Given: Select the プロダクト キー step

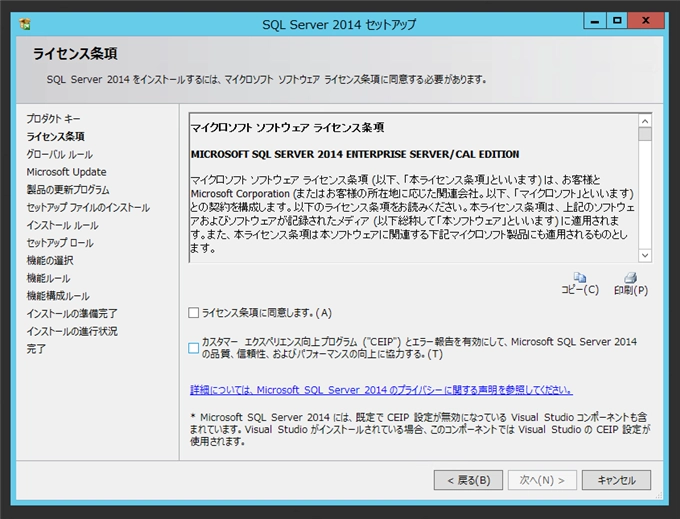Looking at the screenshot, I should [53, 118].
